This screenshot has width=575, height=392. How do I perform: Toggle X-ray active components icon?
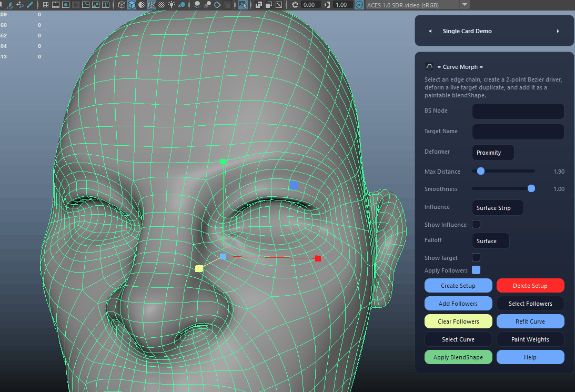click(269, 5)
